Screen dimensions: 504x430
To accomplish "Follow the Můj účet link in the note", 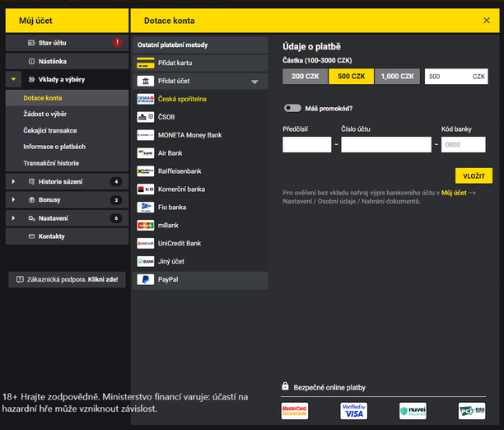I will point(454,193).
